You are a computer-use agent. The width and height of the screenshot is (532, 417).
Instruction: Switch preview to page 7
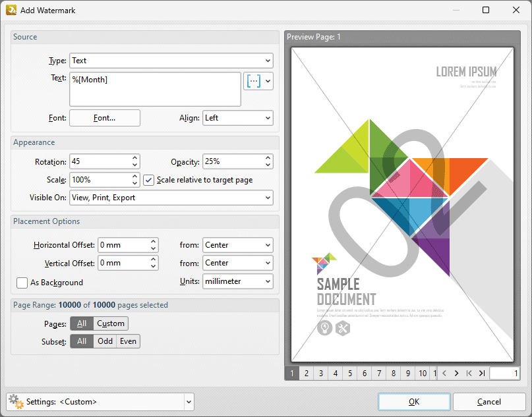(x=379, y=374)
